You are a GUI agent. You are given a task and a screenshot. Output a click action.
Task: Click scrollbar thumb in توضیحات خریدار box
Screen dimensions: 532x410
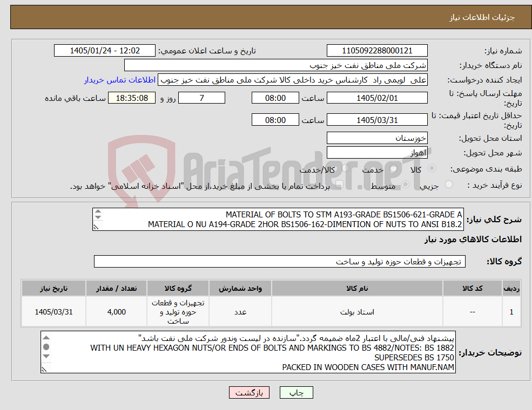(46, 347)
